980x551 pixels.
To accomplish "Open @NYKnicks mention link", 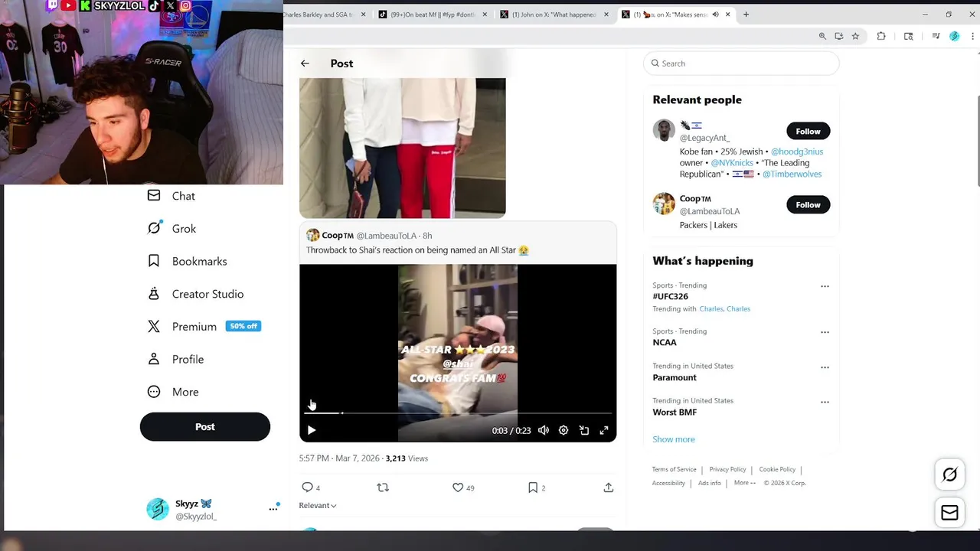I will tap(732, 163).
